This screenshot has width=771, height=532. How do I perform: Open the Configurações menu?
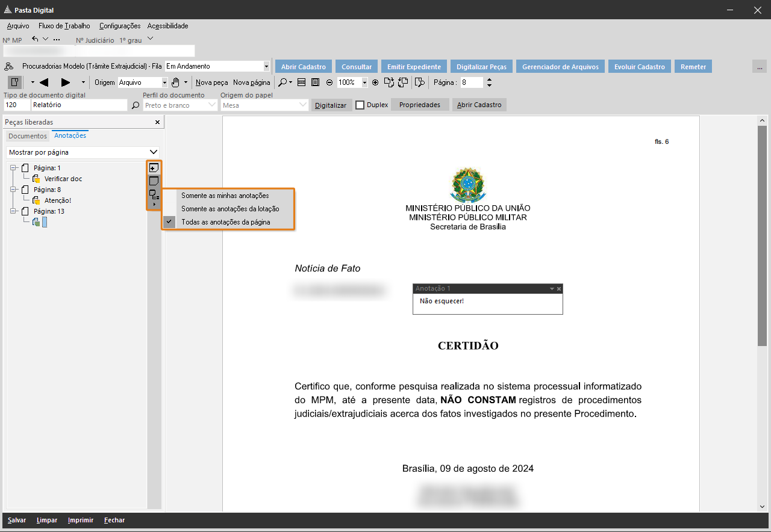[x=120, y=26]
